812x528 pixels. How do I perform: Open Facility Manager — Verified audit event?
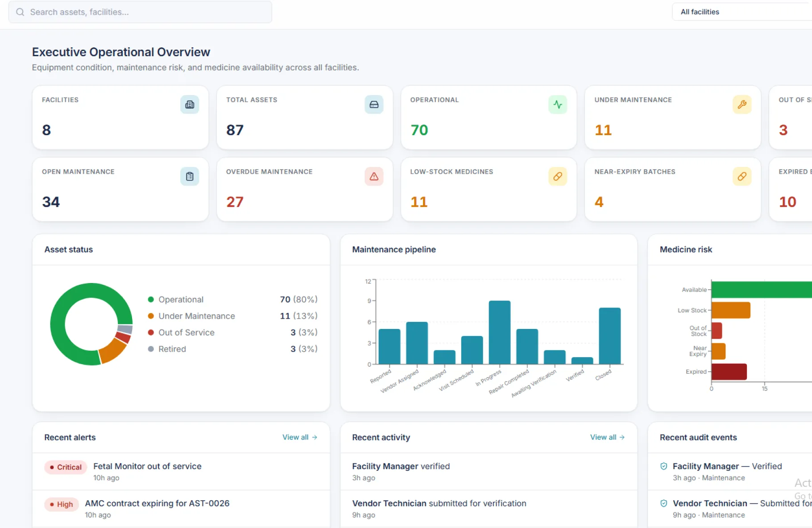730,472
